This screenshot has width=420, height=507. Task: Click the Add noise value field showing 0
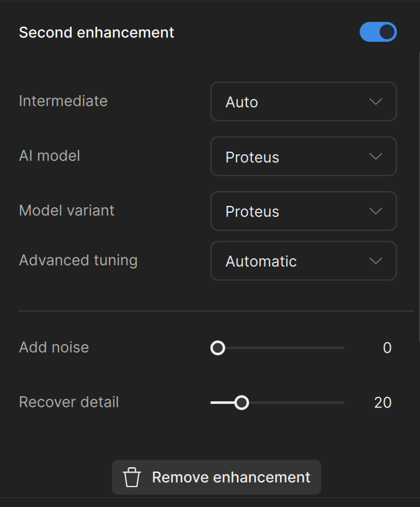(x=387, y=348)
